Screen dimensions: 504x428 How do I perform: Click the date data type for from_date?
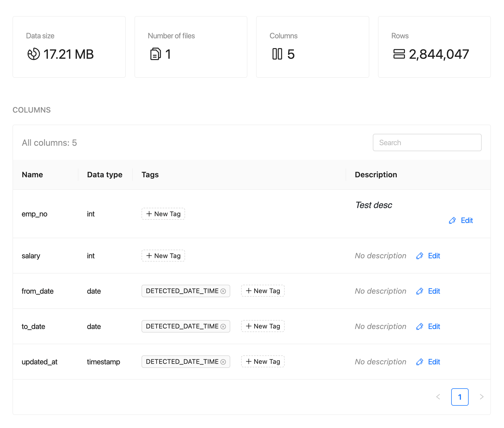(94, 291)
